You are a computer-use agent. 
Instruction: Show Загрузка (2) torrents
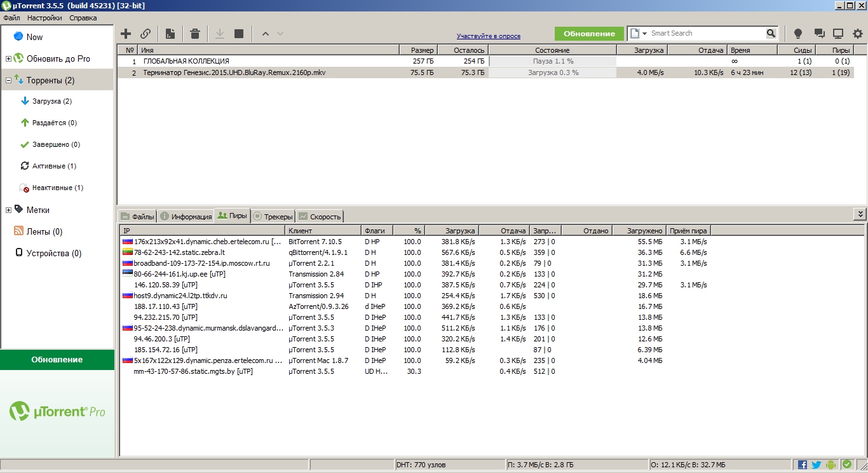click(52, 101)
